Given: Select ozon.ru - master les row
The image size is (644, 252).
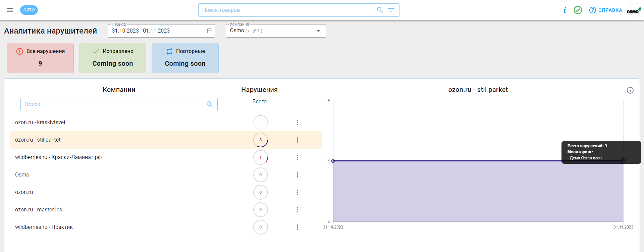Looking at the screenshot, I should click(x=166, y=210).
